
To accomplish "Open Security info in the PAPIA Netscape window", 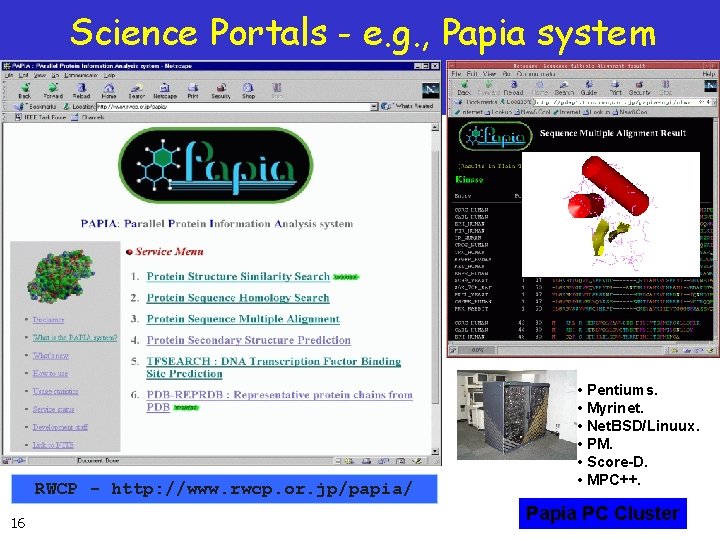I will [221, 90].
